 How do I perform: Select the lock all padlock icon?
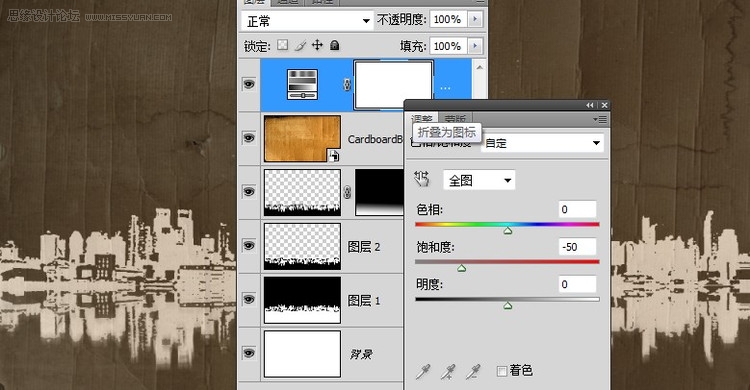pos(335,45)
